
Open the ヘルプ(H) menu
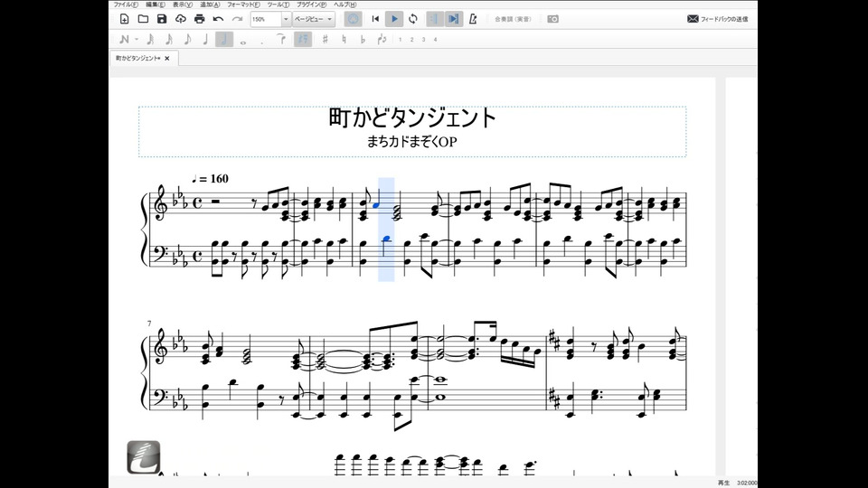344,5
